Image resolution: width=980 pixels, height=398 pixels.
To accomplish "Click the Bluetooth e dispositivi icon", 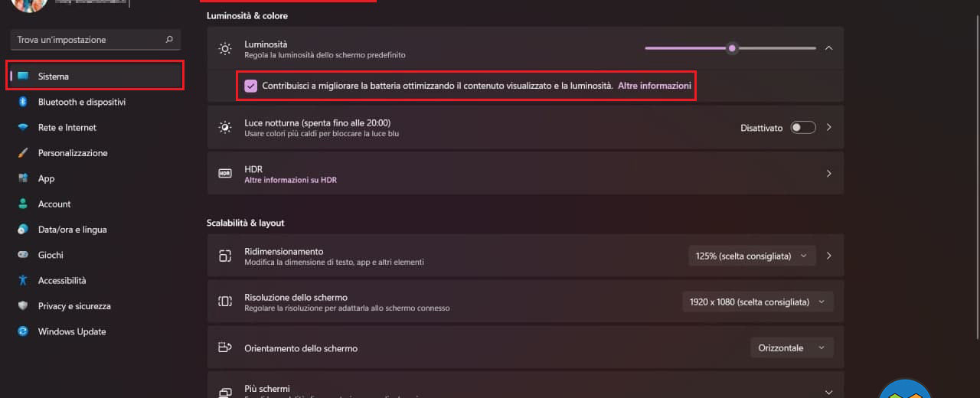I will (23, 102).
